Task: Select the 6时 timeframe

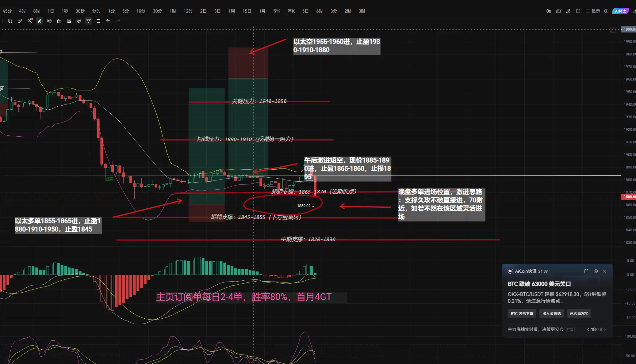Action: (x=320, y=11)
